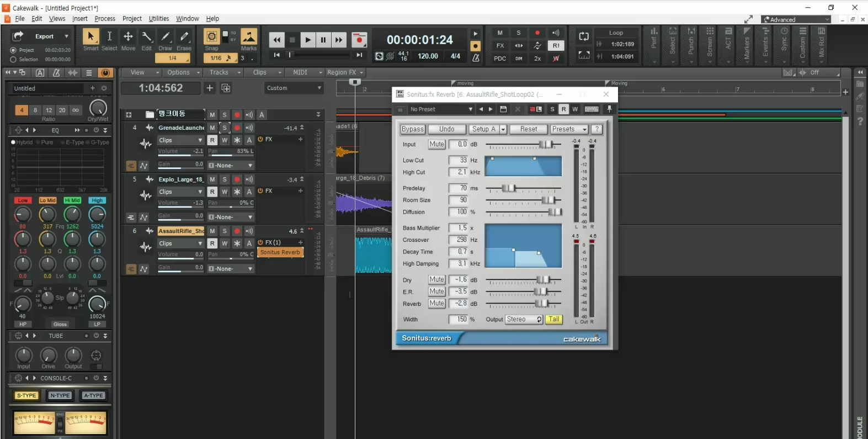Viewport: 868px width, 439px height.
Task: Select the Draw tool
Action: pos(166,36)
